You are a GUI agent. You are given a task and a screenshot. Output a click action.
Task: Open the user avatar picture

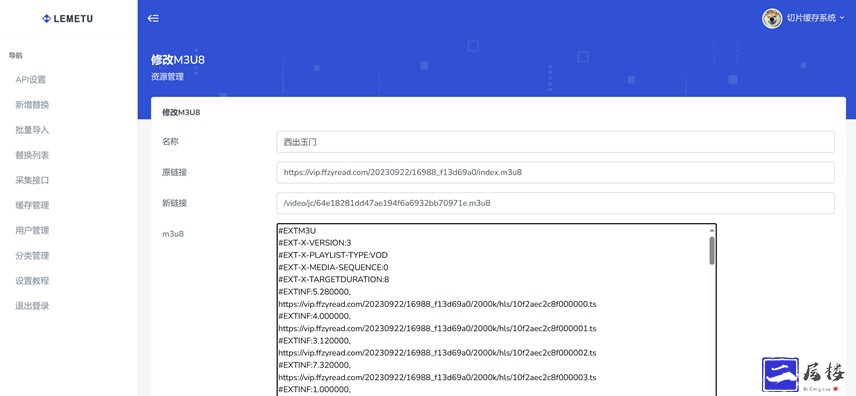[772, 18]
